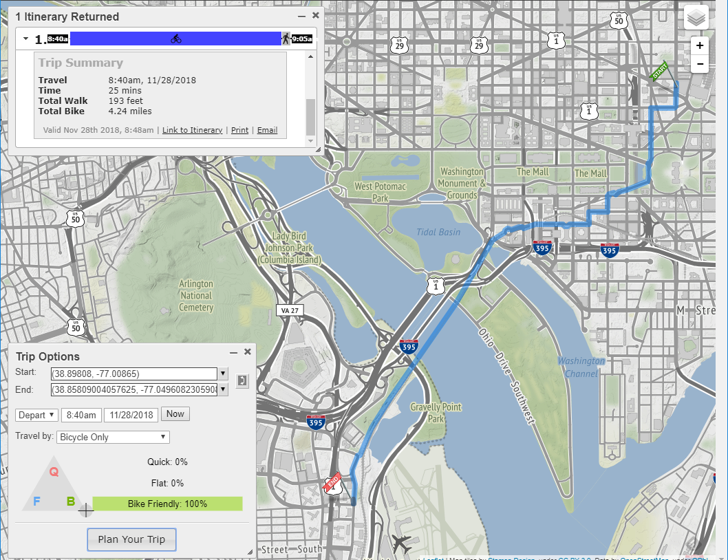Open the End location dropdown
728x560 pixels.
point(222,390)
